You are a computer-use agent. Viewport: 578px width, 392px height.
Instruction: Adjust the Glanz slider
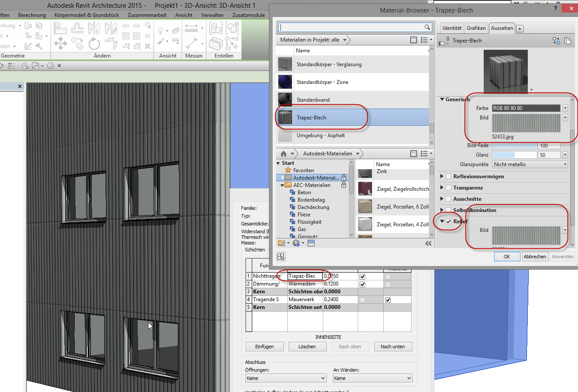pyautogui.click(x=514, y=155)
